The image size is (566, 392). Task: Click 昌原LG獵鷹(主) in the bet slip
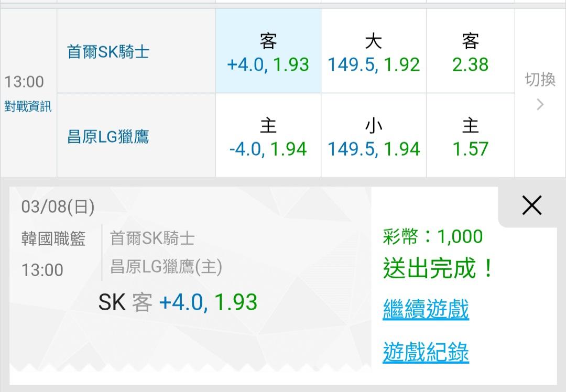tap(166, 268)
